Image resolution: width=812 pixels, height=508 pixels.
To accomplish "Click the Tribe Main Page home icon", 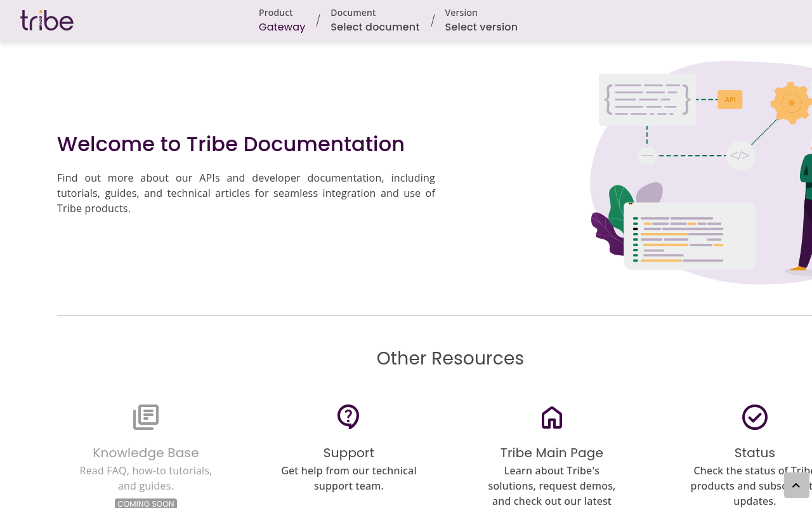I will coord(552,417).
